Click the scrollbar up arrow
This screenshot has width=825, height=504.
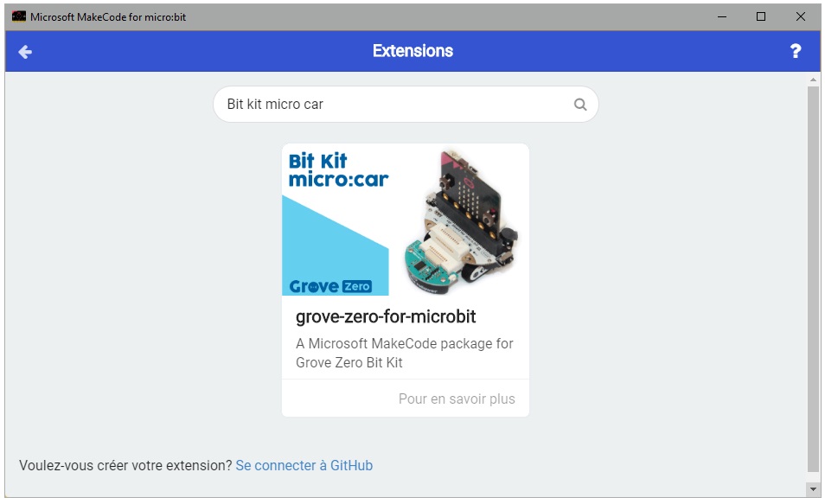[813, 80]
